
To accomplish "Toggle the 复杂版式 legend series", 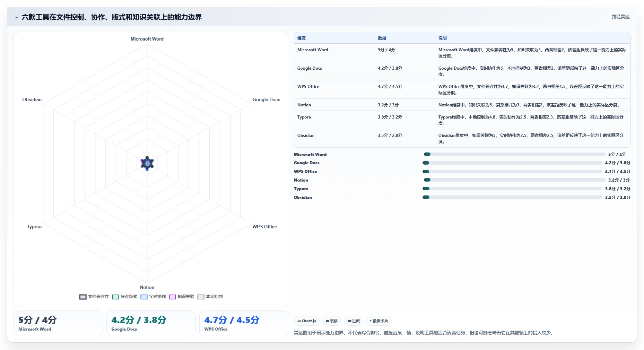I will coord(124,297).
